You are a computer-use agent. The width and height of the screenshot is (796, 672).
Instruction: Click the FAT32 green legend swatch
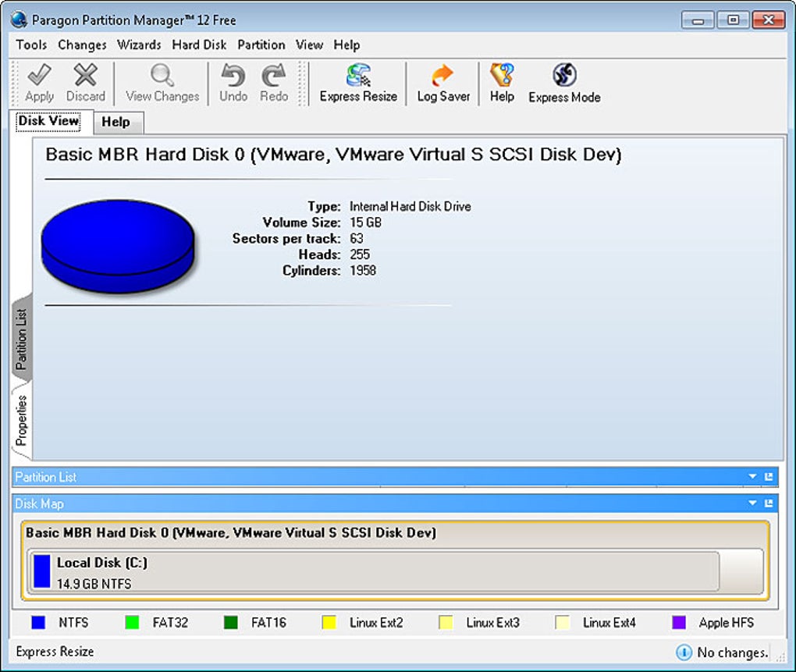[x=132, y=622]
